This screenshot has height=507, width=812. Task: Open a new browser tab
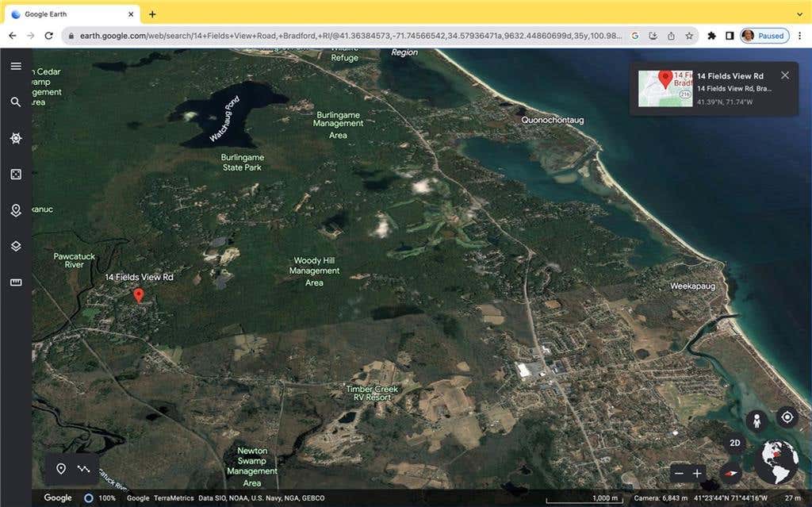152,14
